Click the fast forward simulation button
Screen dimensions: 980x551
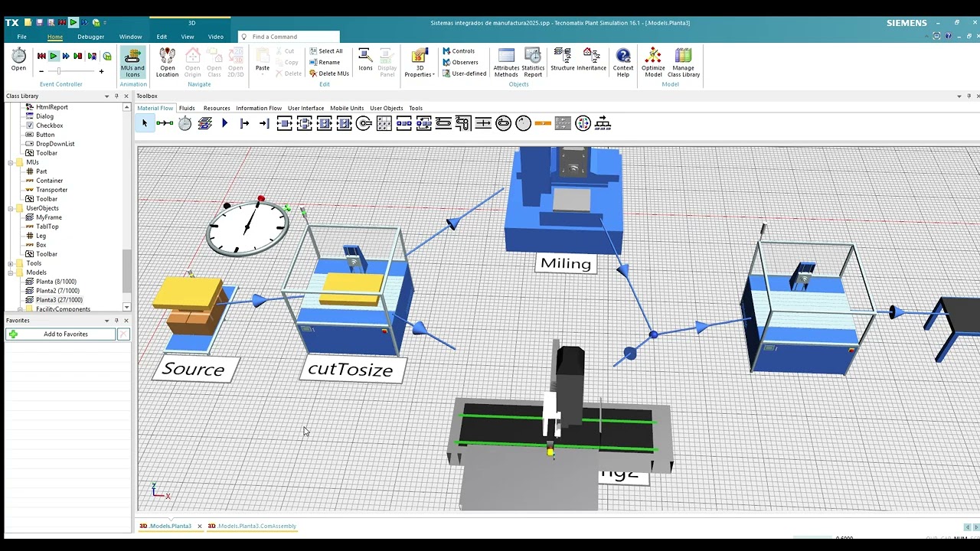tap(66, 56)
